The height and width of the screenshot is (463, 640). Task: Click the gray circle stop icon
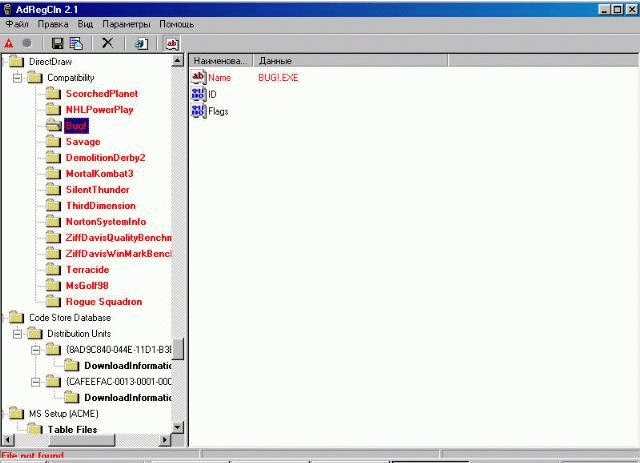27,43
